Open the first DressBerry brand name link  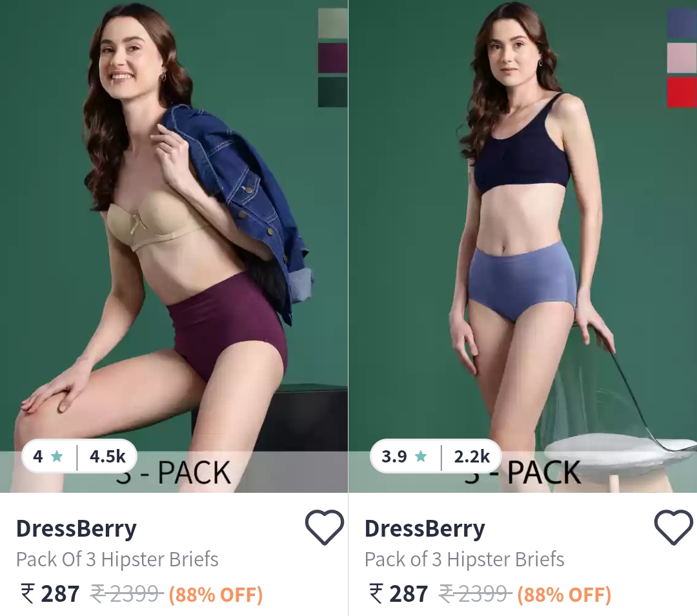click(76, 528)
